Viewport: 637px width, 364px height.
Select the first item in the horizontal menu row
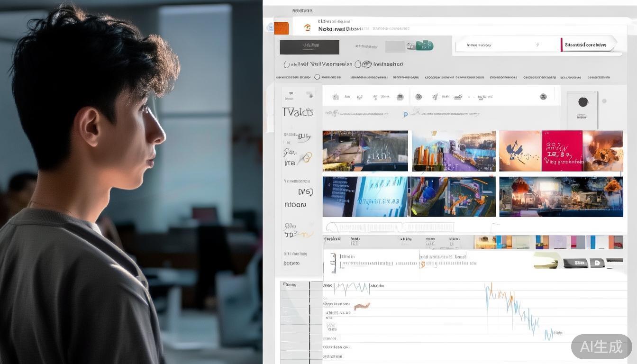(287, 77)
